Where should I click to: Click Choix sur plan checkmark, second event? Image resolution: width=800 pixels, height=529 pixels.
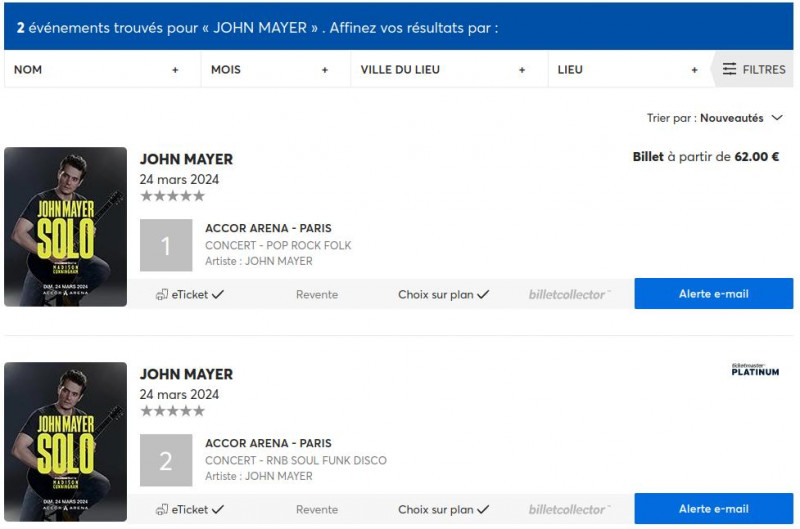coord(483,509)
